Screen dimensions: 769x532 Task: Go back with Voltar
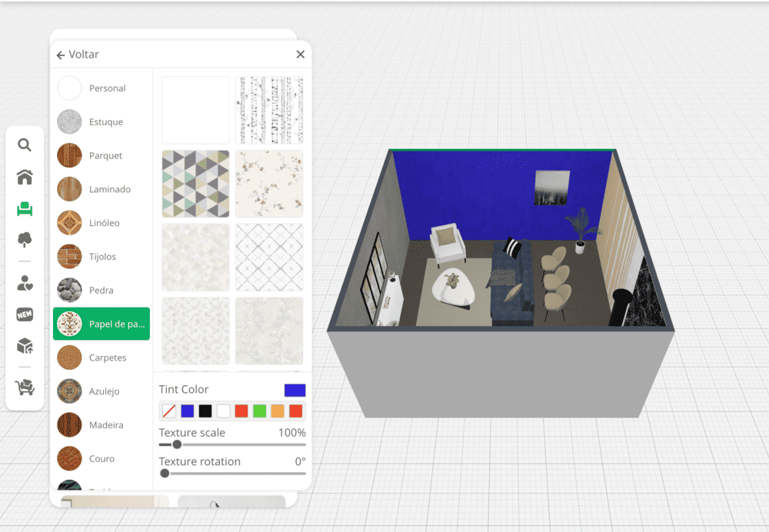(78, 55)
